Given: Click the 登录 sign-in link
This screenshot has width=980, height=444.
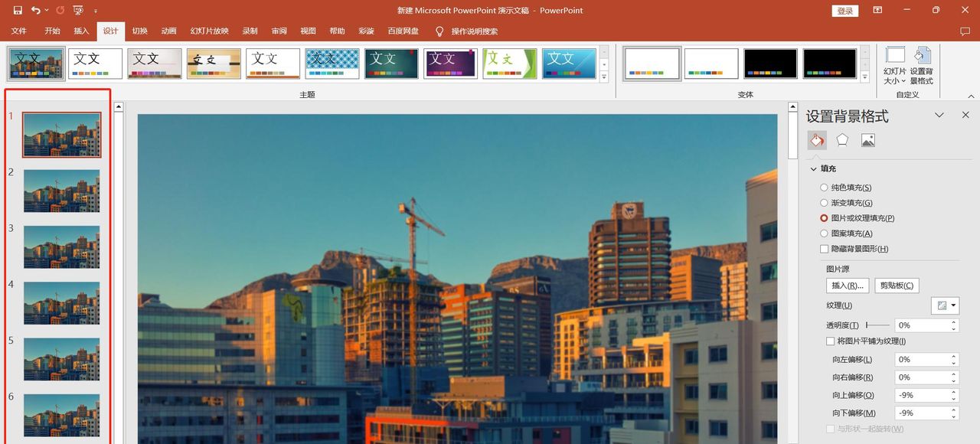Looking at the screenshot, I should tap(844, 11).
